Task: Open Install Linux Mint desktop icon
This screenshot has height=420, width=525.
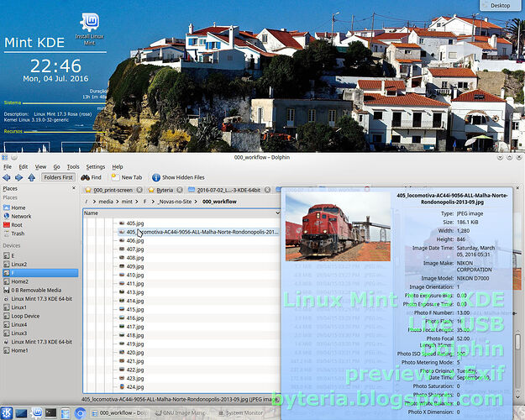Action: click(89, 29)
